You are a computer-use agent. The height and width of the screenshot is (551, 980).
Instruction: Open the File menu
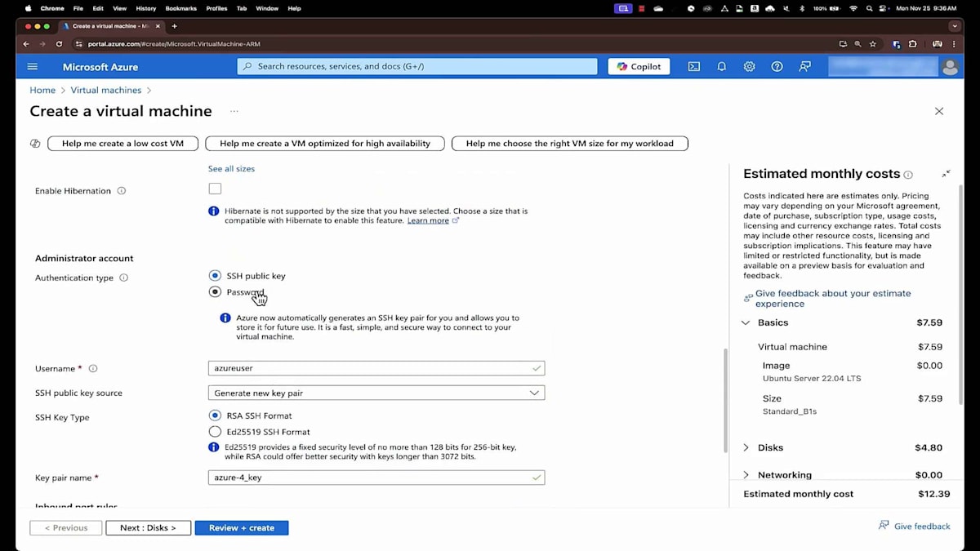pyautogui.click(x=78, y=8)
